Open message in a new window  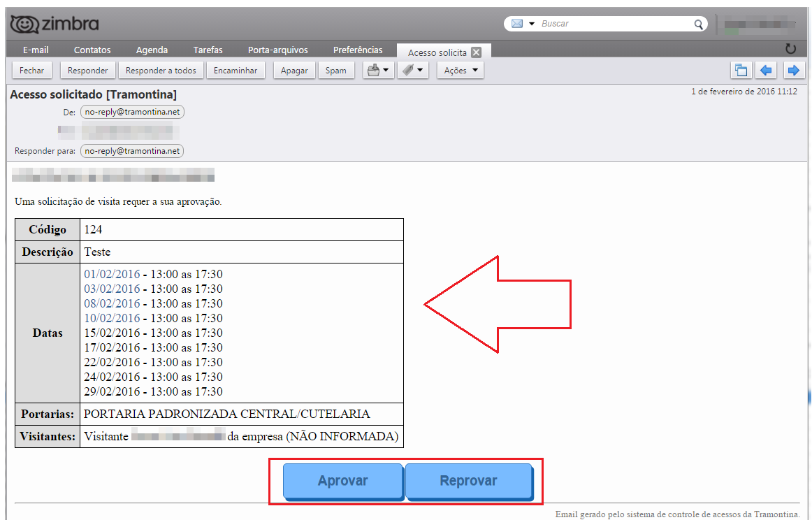coord(740,71)
